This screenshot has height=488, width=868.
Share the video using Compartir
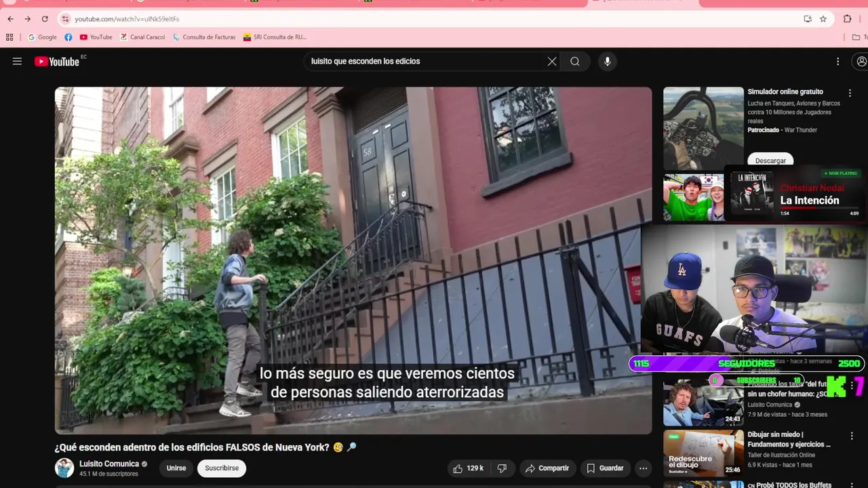[547, 468]
